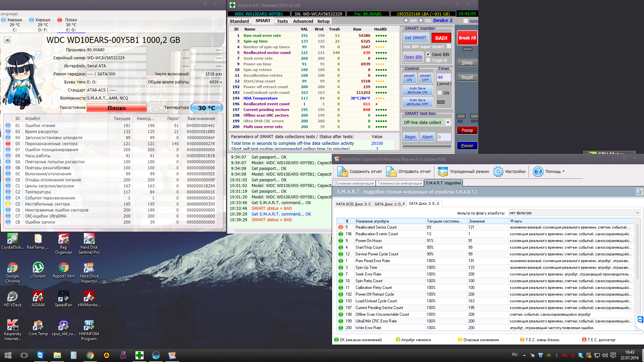Click the context help icon in S.M.A.R.T. header

click(x=639, y=192)
